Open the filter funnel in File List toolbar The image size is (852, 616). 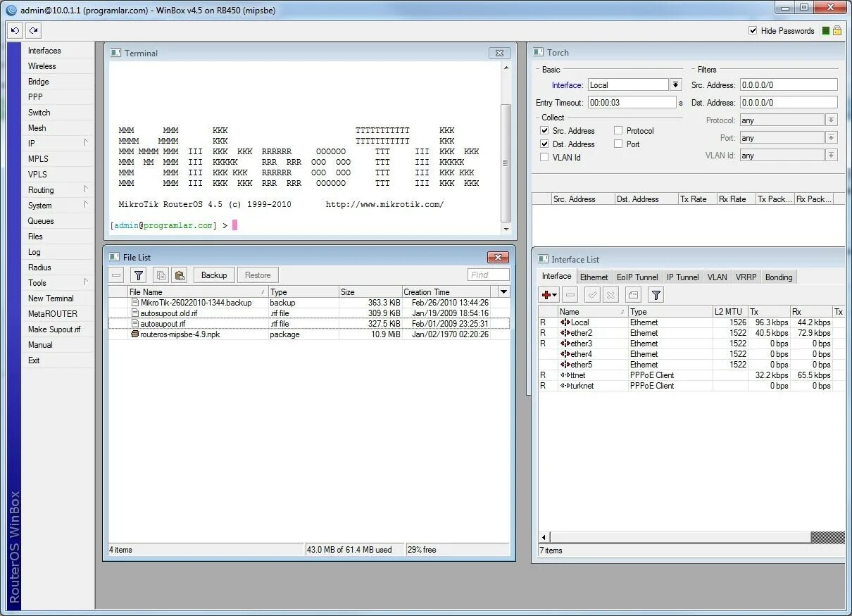139,275
